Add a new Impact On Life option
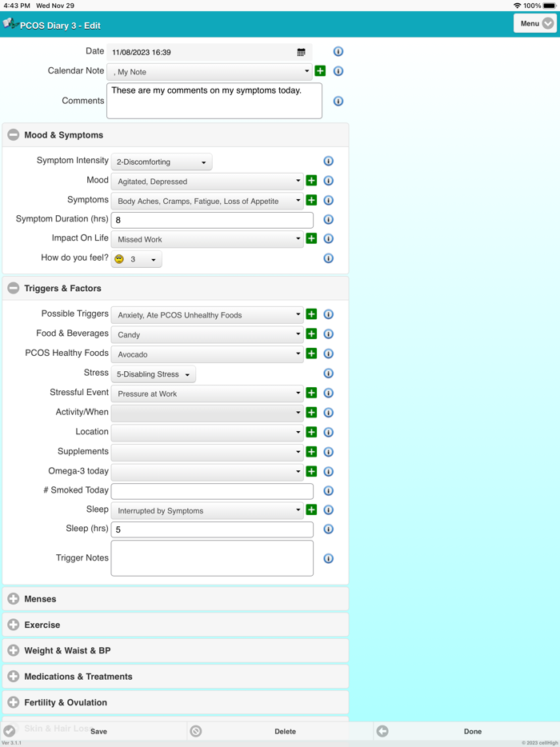The height and width of the screenshot is (747, 560). pos(311,238)
